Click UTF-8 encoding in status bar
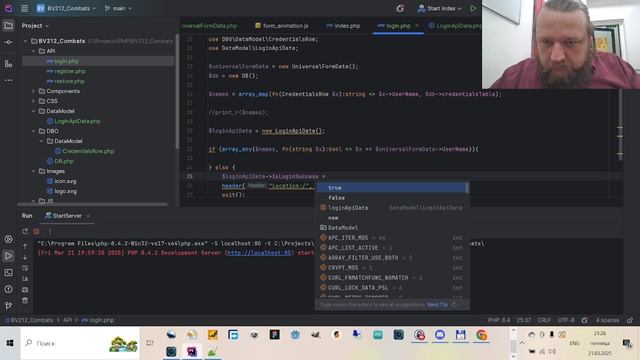The image size is (640, 360). click(566, 320)
